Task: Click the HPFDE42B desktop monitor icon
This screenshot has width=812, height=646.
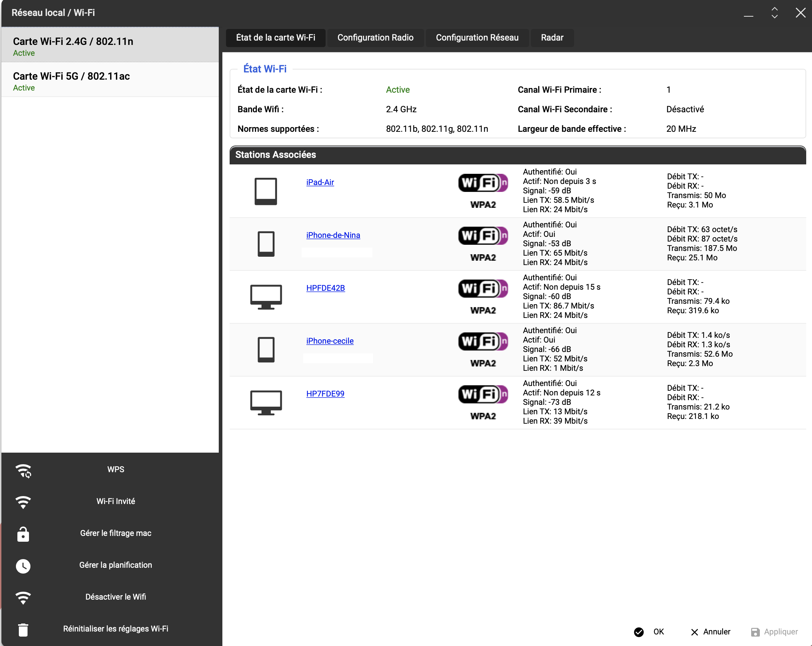Action: (x=266, y=297)
